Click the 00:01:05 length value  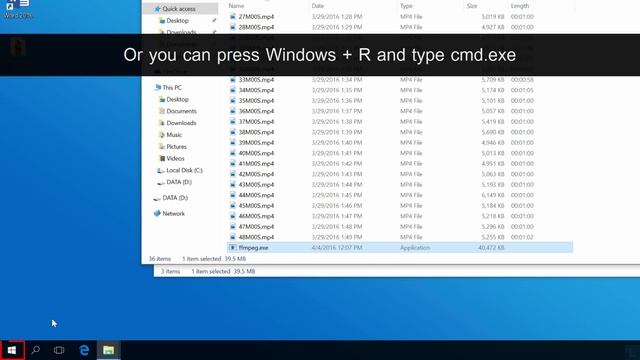522,90
